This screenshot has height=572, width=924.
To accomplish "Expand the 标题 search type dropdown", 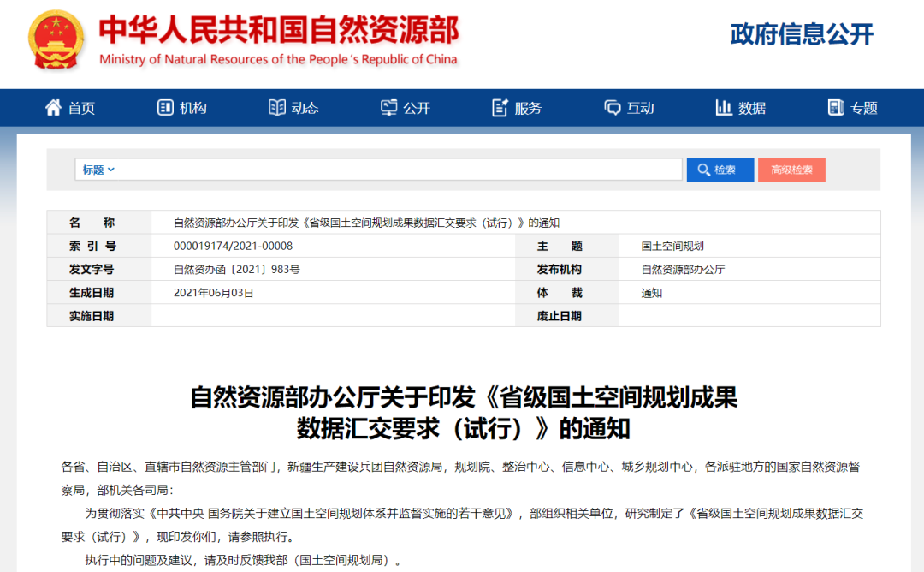I will point(98,170).
